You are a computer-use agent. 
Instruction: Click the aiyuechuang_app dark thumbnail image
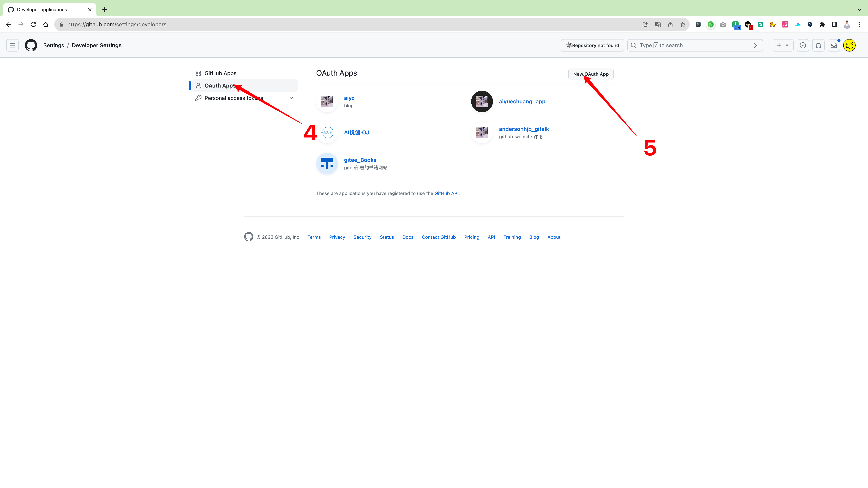tap(482, 101)
